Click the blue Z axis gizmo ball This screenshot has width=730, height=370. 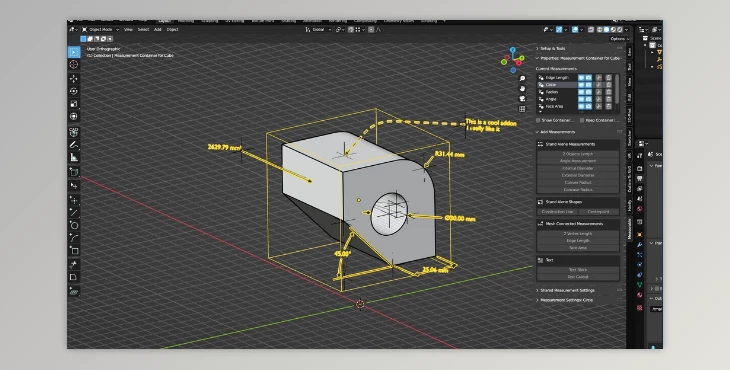coord(513,49)
